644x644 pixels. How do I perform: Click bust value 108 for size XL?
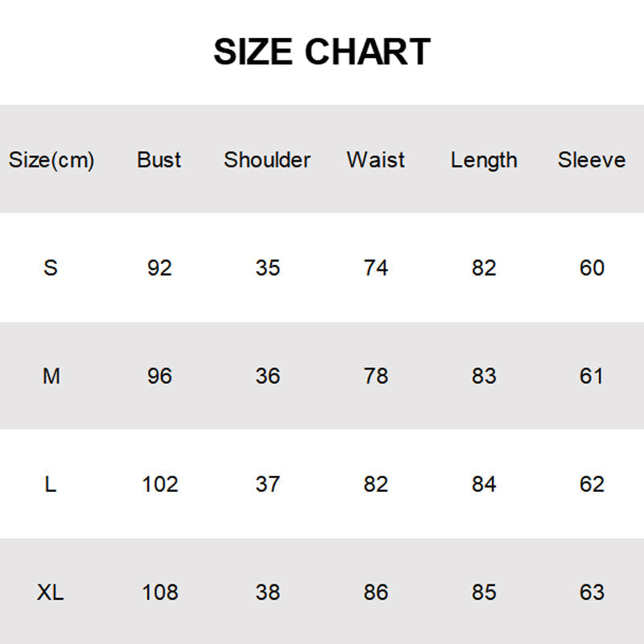point(159,592)
